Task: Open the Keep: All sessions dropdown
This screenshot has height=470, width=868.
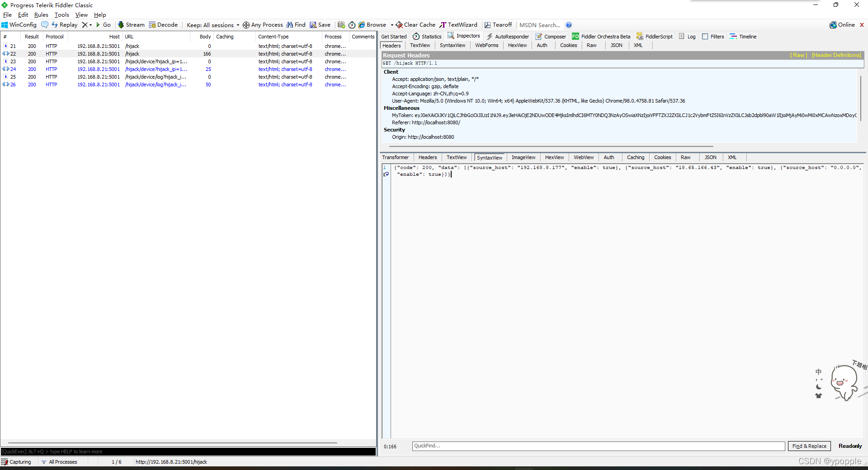Action: 212,25
